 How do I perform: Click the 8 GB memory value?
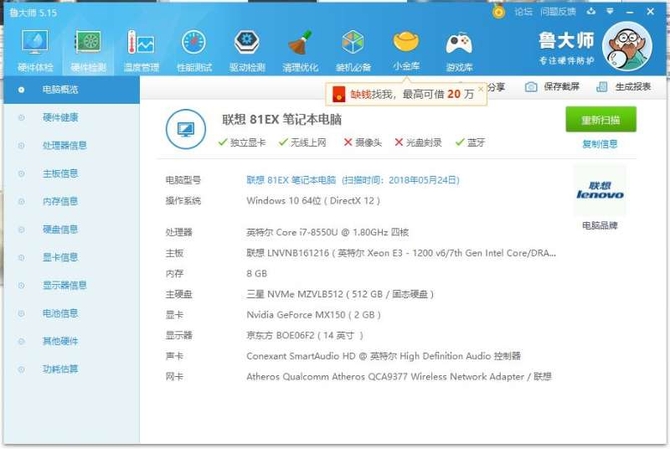[x=257, y=273]
